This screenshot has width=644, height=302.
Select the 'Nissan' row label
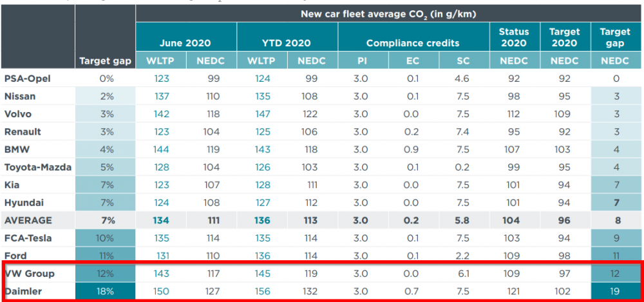(x=20, y=97)
